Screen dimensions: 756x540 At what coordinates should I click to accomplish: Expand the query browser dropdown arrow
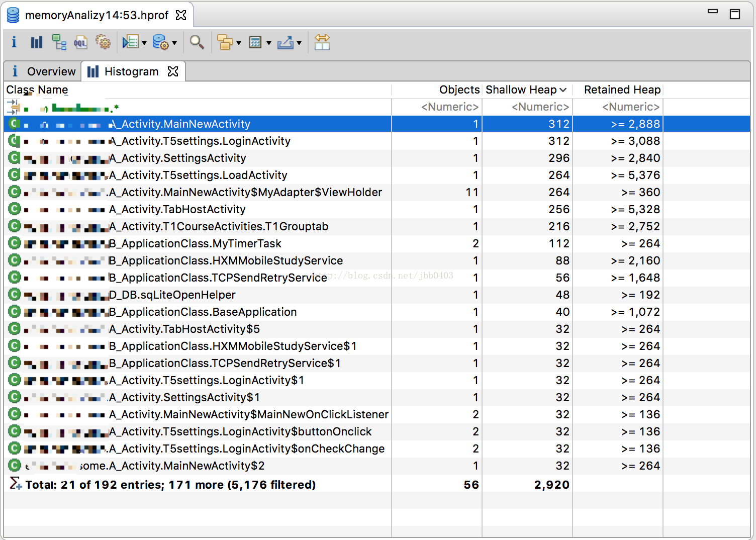click(174, 43)
